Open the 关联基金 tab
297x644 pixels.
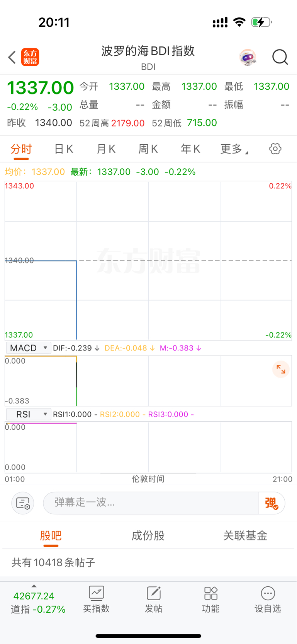coord(245,536)
